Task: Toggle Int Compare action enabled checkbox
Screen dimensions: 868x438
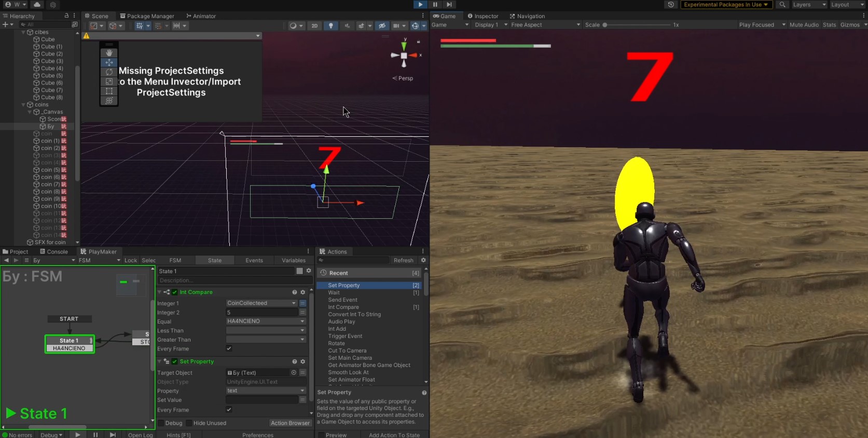Action: (x=175, y=292)
